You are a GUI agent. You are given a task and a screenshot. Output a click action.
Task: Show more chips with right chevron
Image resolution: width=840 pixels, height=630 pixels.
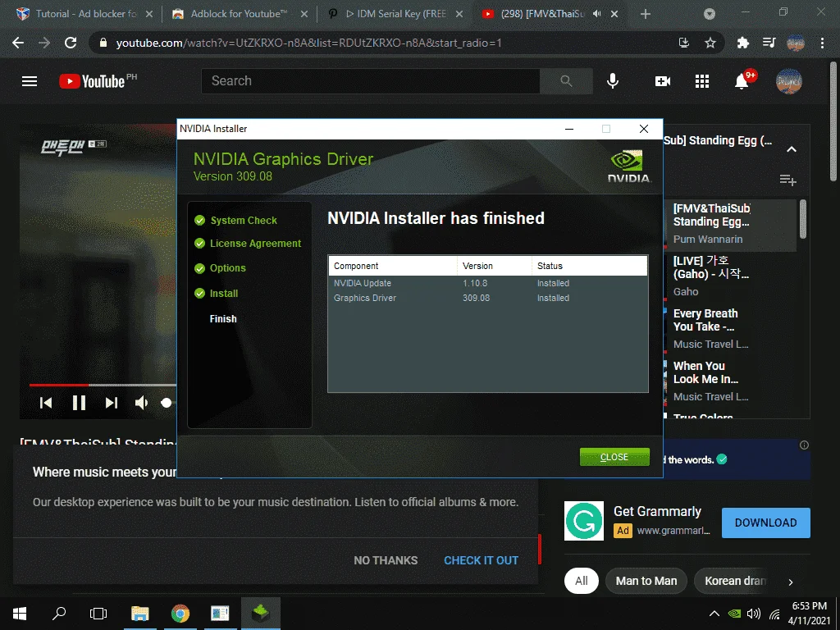tap(791, 582)
